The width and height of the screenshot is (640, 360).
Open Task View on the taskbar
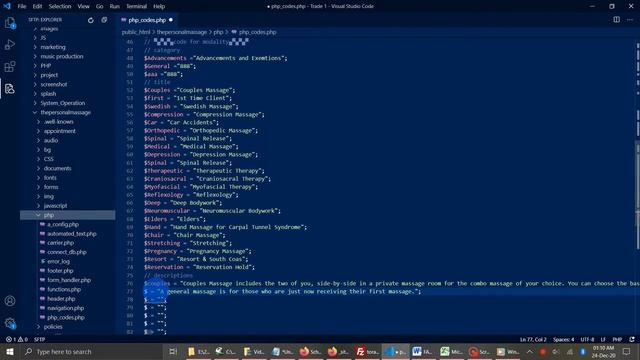tap(173, 351)
